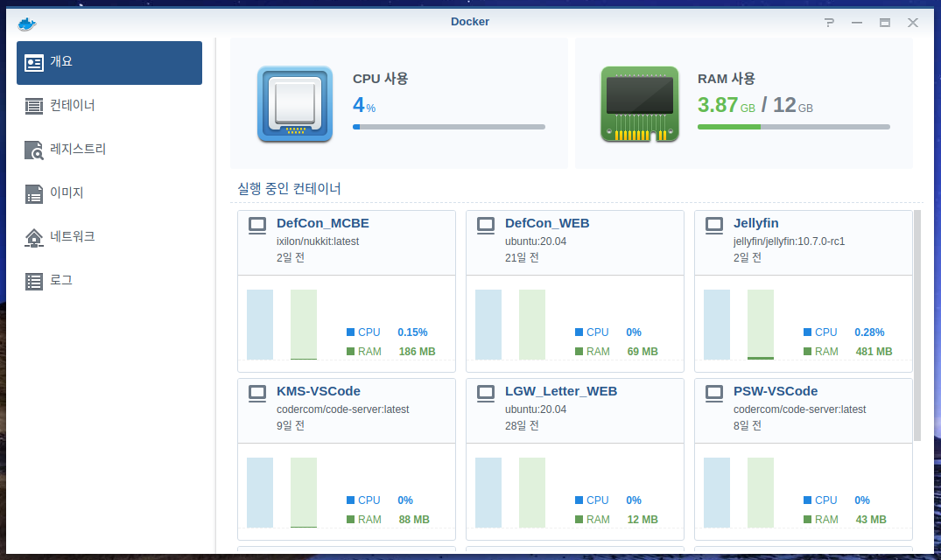Click the 레지스트리 search-document icon
Viewport: 941px width, 560px height.
(33, 150)
